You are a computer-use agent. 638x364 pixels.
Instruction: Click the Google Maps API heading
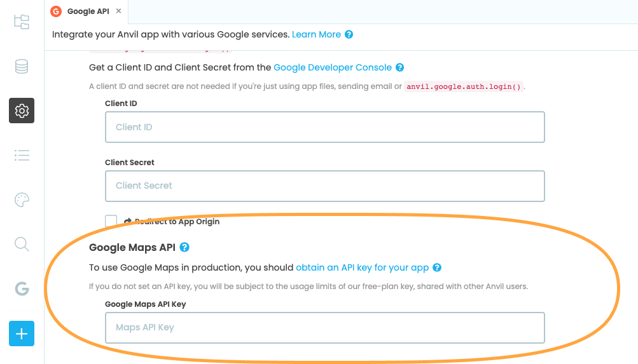point(132,247)
